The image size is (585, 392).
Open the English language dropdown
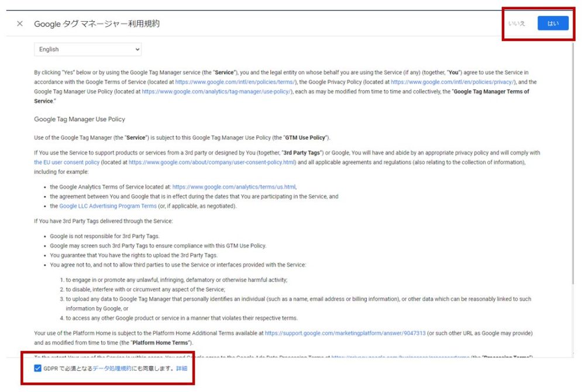[x=88, y=49]
